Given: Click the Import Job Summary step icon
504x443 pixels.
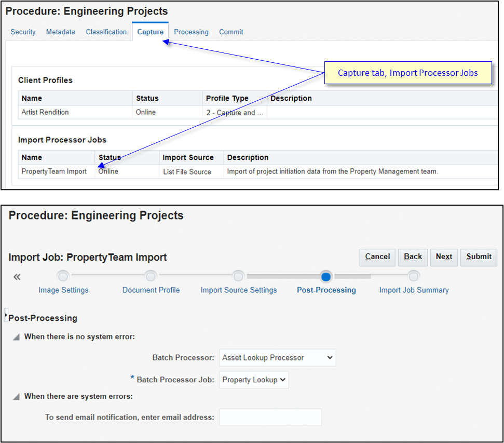Looking at the screenshot, I should click(414, 276).
